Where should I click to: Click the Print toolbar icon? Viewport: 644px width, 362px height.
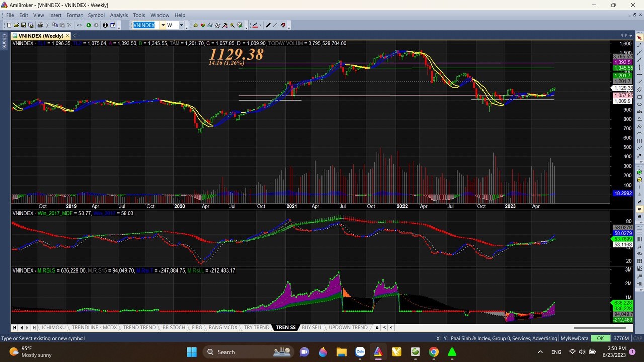(x=40, y=25)
